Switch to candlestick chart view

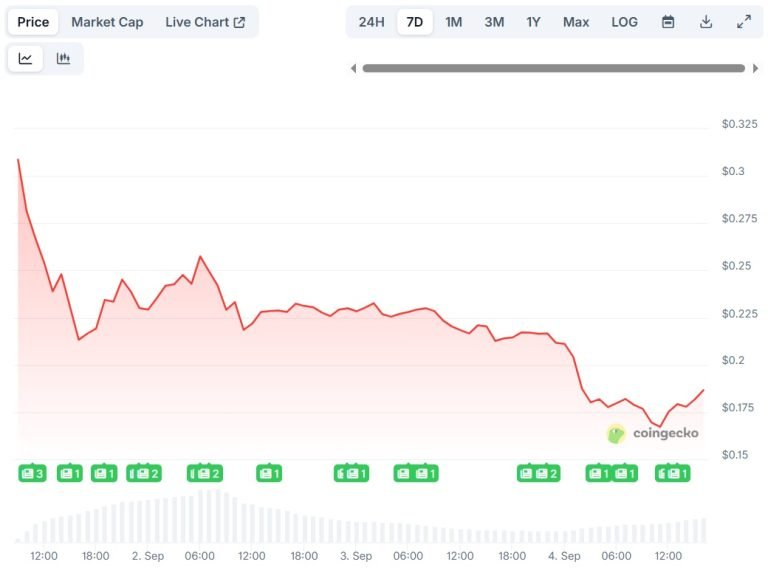pos(63,59)
